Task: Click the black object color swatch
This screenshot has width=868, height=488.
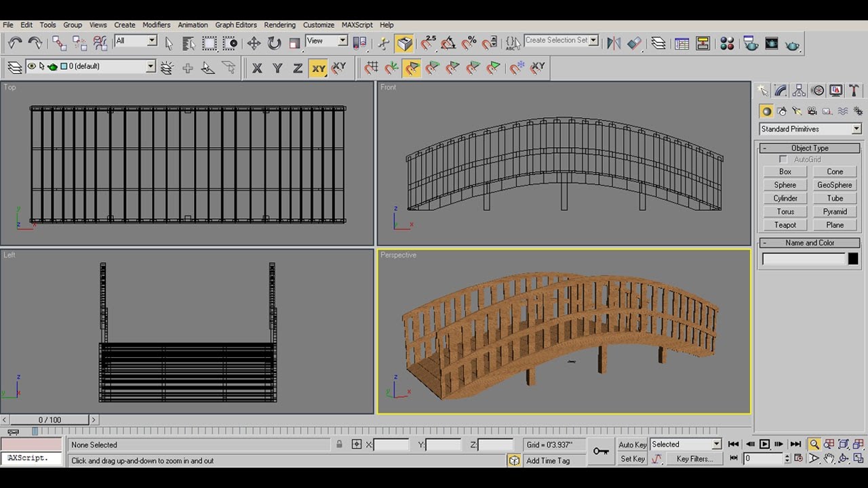Action: pos(853,259)
